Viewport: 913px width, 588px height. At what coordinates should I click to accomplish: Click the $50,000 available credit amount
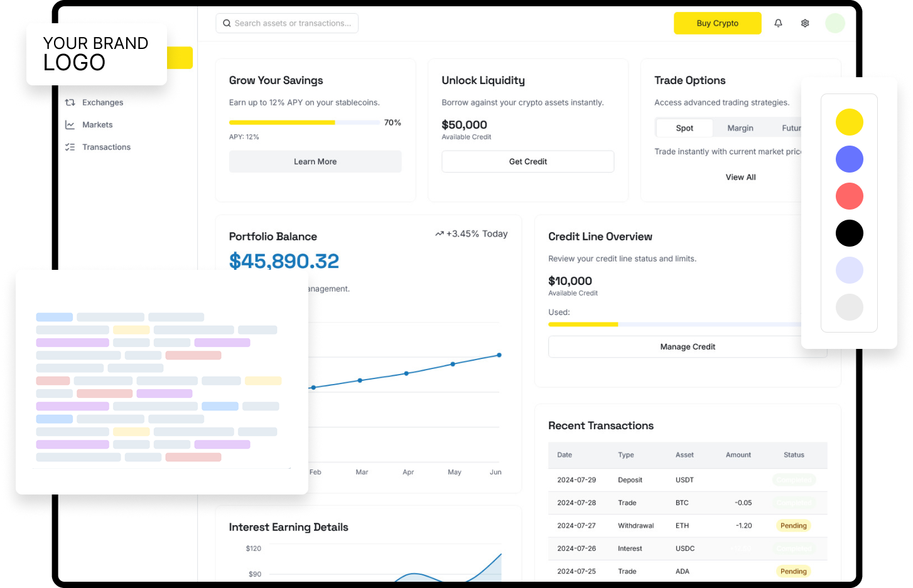click(x=465, y=125)
